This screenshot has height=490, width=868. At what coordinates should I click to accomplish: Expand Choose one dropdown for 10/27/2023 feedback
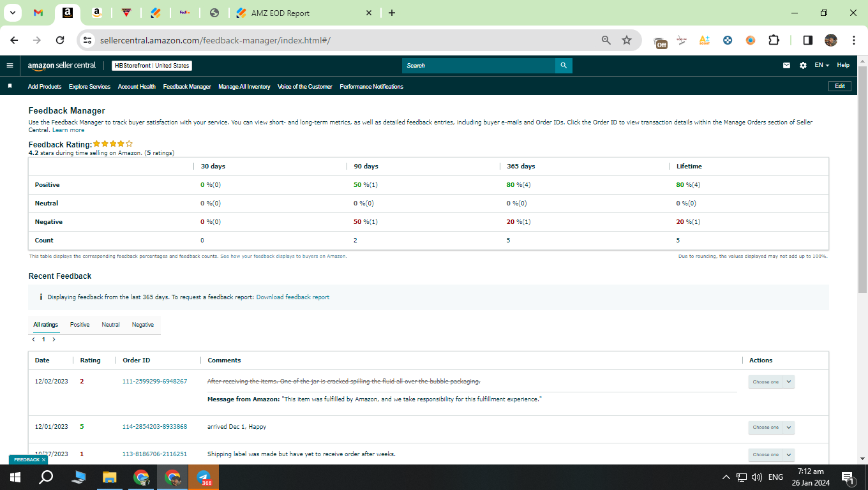pos(772,455)
